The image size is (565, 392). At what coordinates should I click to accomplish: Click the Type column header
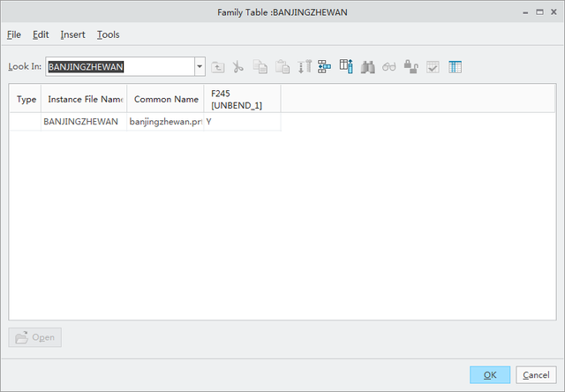click(x=26, y=99)
